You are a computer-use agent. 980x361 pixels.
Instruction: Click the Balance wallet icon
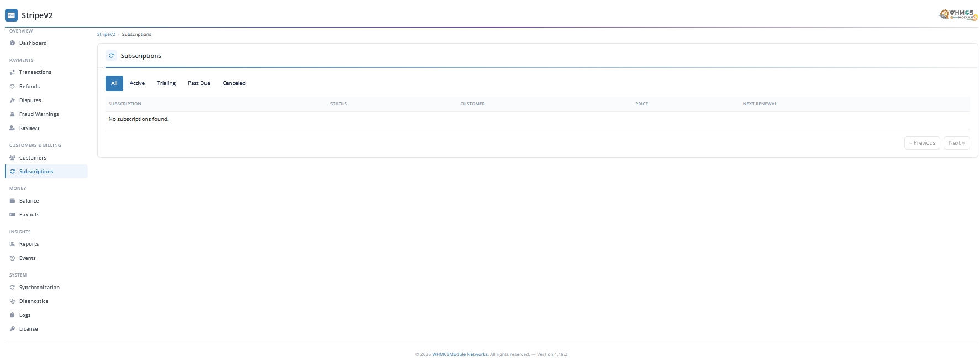click(x=12, y=201)
